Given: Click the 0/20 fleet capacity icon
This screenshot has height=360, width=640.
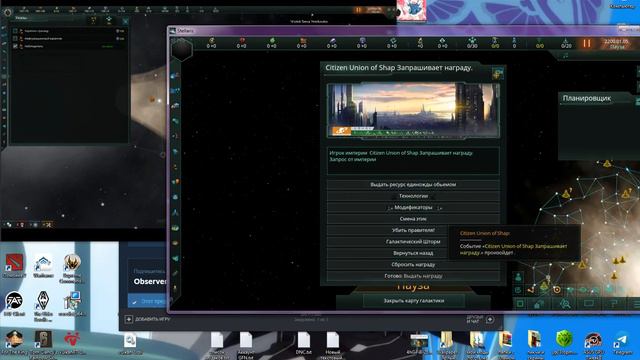Looking at the screenshot, I should tap(566, 40).
